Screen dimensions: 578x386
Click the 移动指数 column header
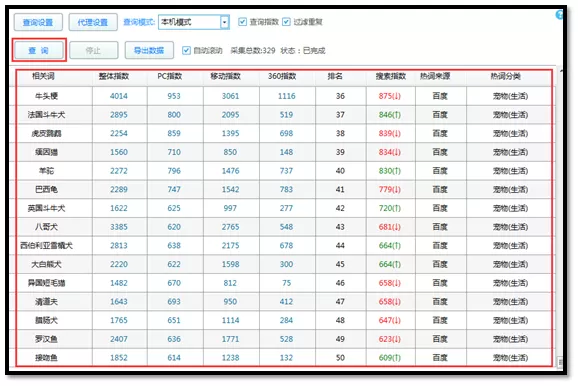(x=226, y=76)
